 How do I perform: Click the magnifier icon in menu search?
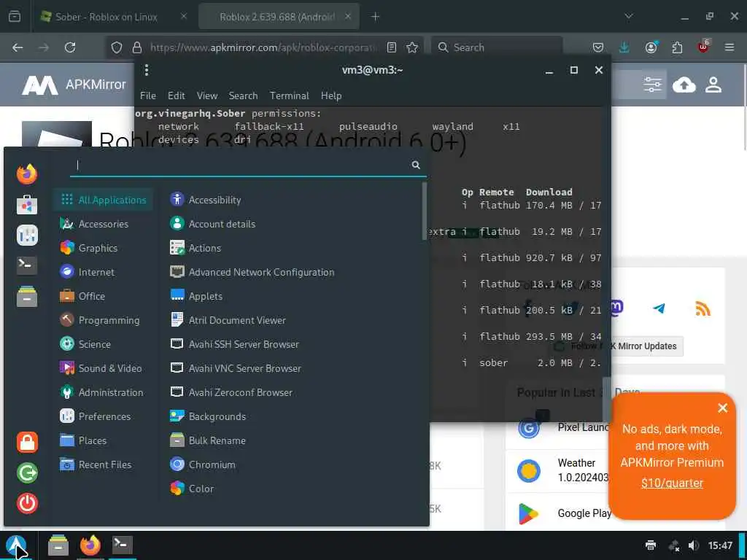[x=416, y=165]
